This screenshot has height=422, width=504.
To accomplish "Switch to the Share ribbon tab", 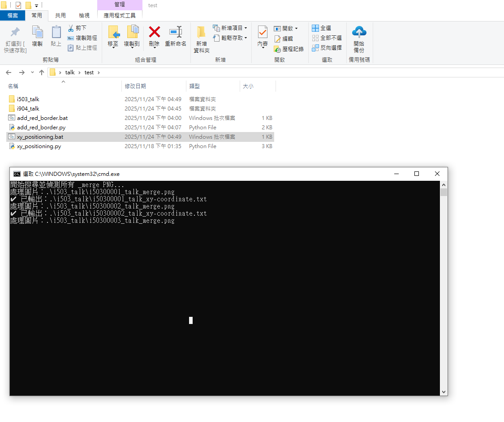I will tap(60, 15).
